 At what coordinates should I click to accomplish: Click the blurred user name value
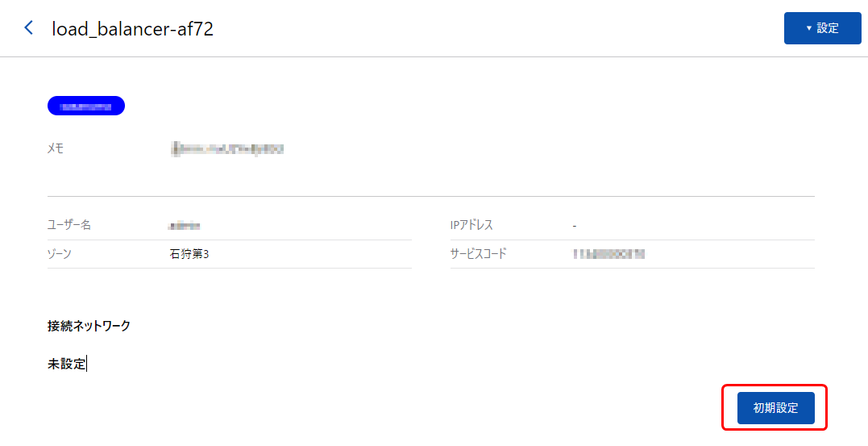click(x=185, y=226)
